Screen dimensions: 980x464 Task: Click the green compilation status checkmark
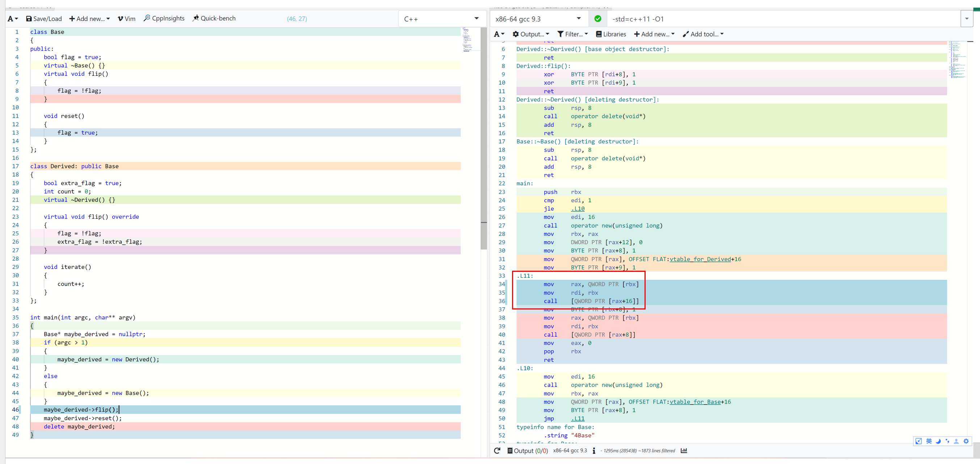(x=598, y=18)
